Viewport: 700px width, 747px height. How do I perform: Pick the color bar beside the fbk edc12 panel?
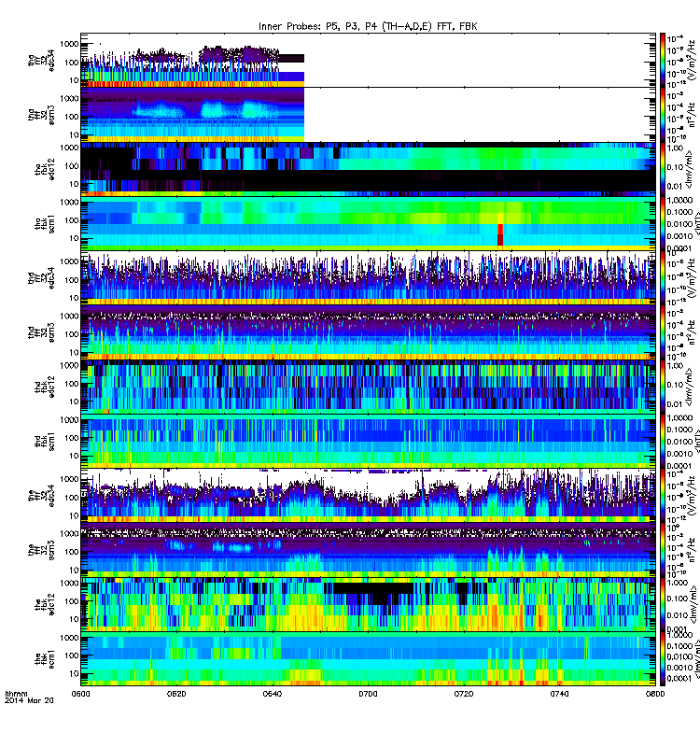[663, 605]
